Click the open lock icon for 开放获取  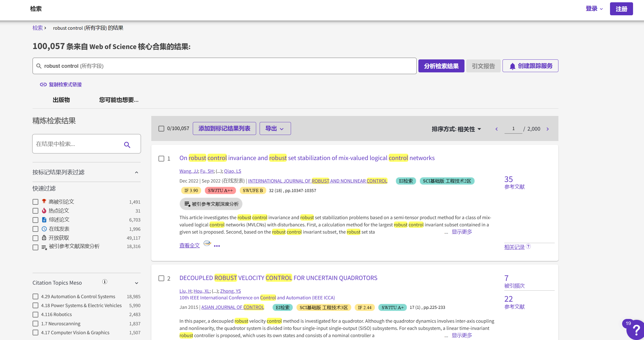44,238
